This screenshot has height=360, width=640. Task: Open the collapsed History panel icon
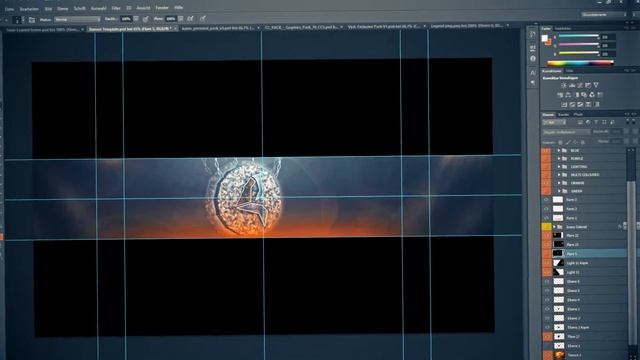pyautogui.click(x=532, y=35)
